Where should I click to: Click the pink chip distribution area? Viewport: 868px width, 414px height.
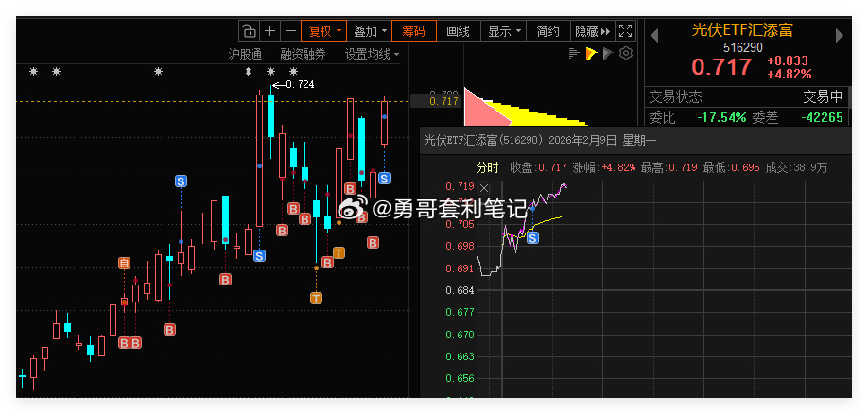(481, 111)
